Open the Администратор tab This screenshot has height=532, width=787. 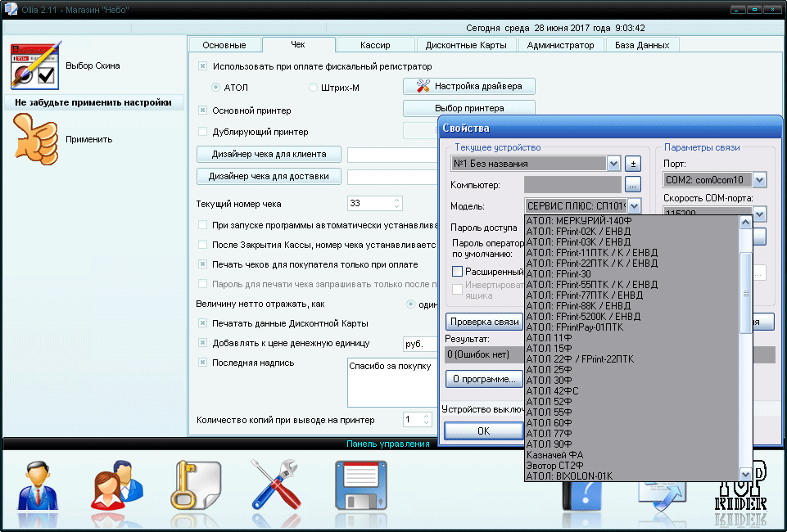561,45
